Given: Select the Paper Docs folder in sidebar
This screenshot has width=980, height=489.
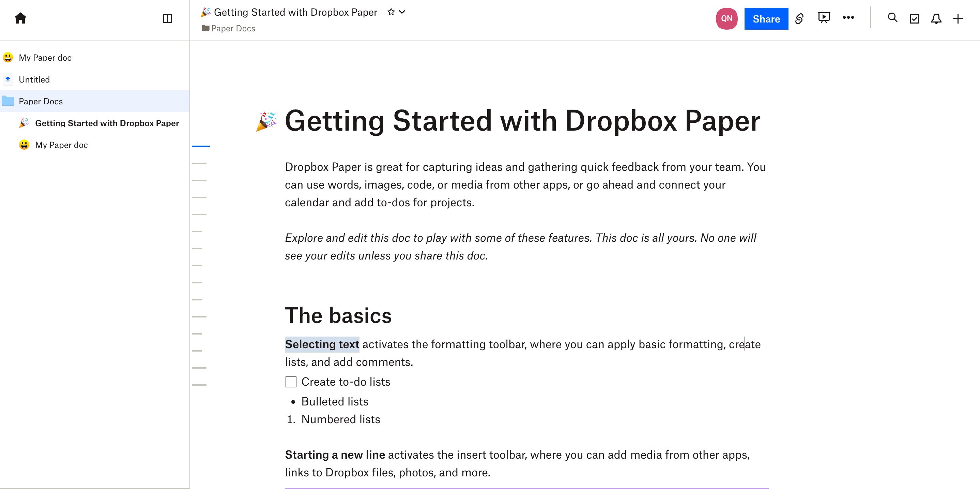Looking at the screenshot, I should 95,101.
